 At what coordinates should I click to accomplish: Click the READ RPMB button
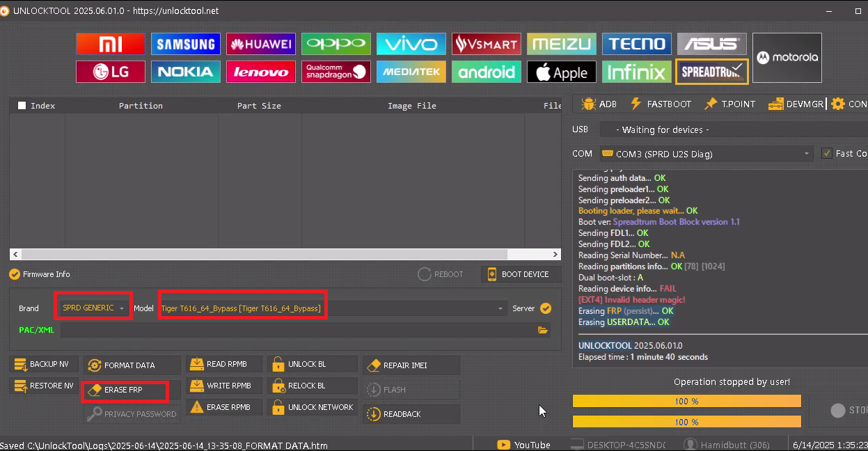225,364
